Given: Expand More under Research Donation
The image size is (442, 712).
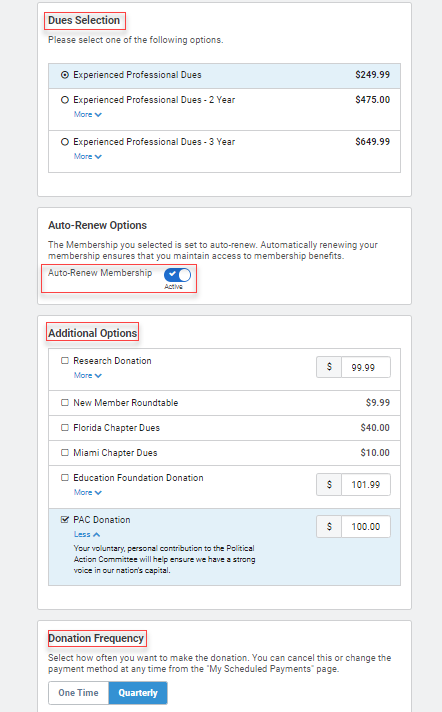Looking at the screenshot, I should 88,376.
